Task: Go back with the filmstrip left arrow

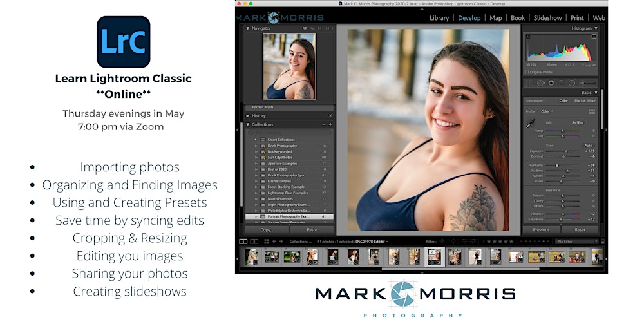Action: pos(274,241)
